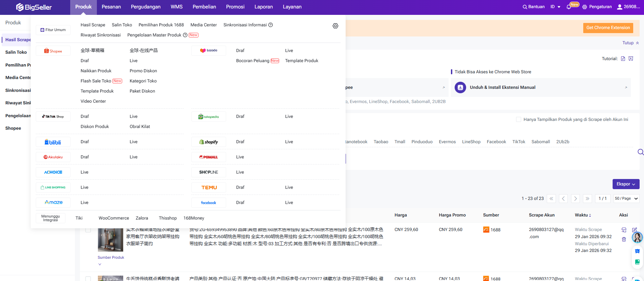The image size is (644, 281).
Task: Click the Unduh & Install Ekstensi download icon
Action: [x=460, y=87]
